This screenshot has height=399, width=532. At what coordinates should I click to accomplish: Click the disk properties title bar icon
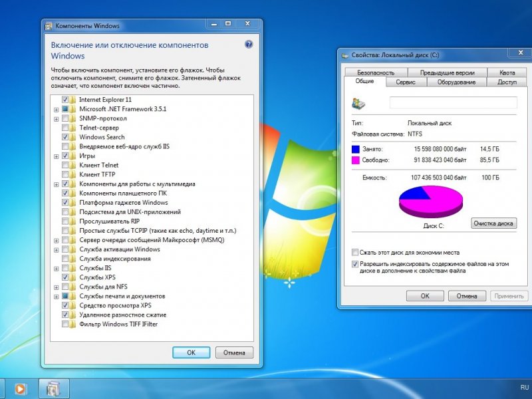coord(345,55)
